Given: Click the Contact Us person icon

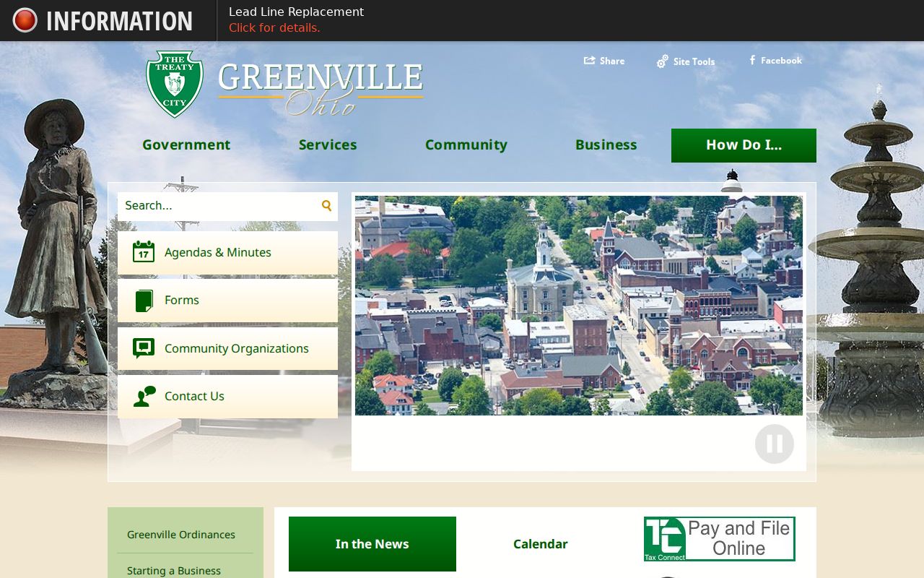Looking at the screenshot, I should click(x=144, y=396).
